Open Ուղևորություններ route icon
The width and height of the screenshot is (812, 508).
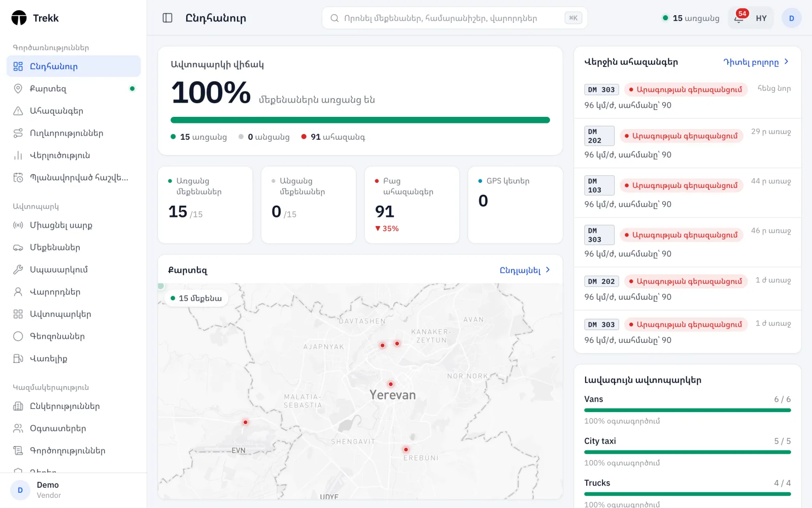tap(18, 133)
